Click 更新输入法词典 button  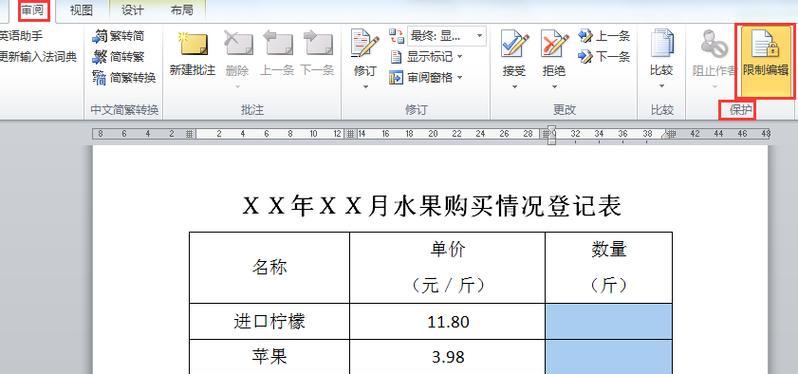click(x=38, y=56)
